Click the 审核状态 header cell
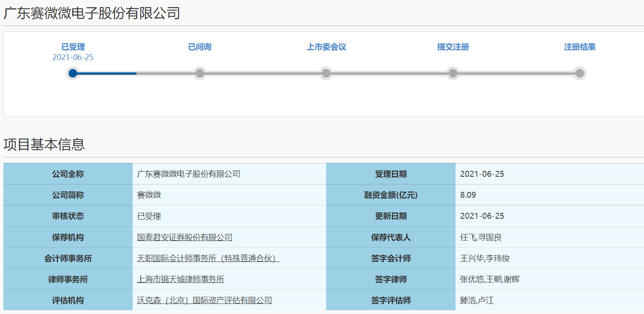The height and width of the screenshot is (314, 644). [x=68, y=216]
